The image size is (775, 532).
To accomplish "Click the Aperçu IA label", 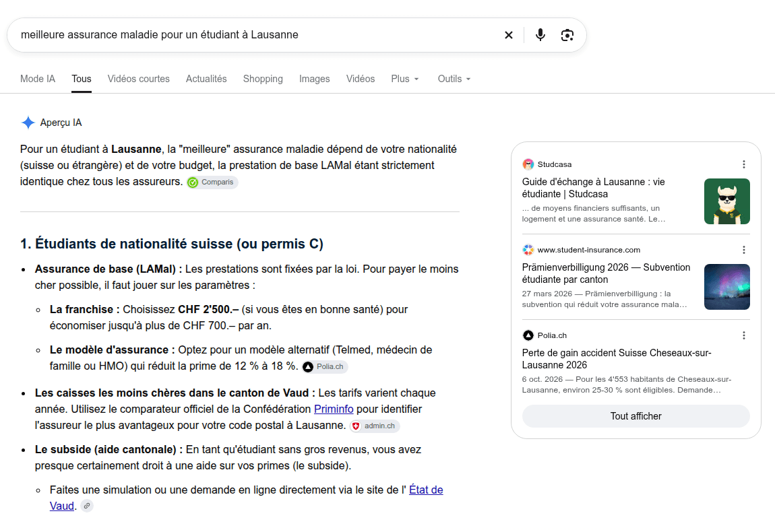I will pyautogui.click(x=61, y=123).
